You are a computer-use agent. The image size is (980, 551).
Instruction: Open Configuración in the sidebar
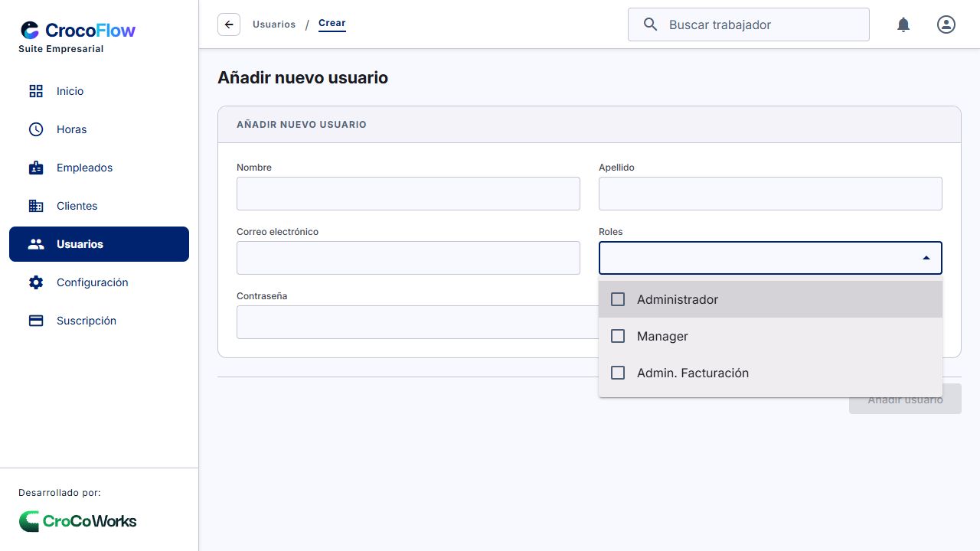click(99, 282)
